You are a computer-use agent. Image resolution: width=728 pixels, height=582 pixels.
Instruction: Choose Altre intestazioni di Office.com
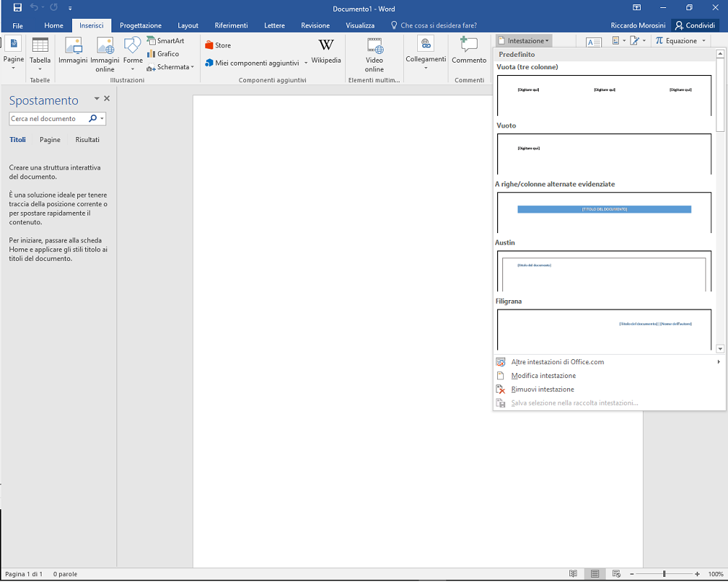(609, 362)
